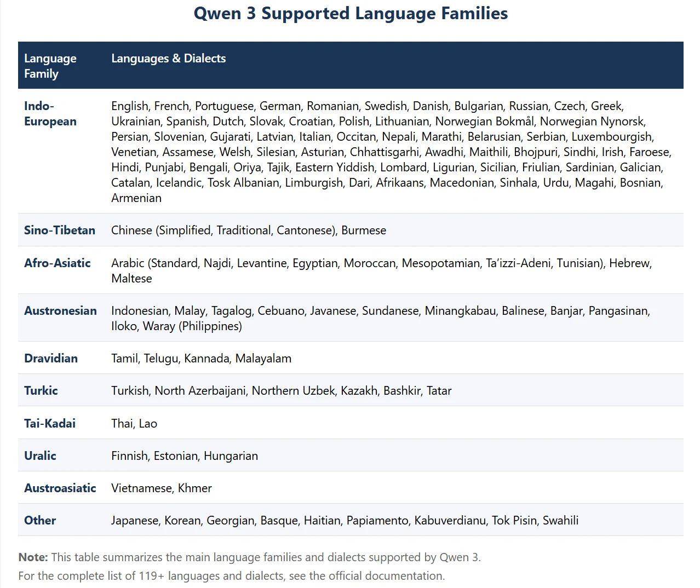Click the Chinese (Simplified, Traditional, Cantonese) cell
This screenshot has width=700, height=588.
(x=249, y=230)
